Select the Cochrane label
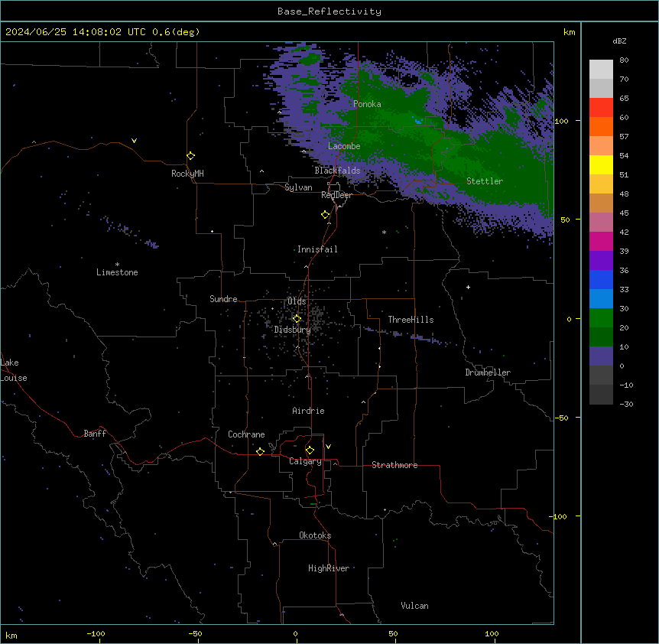The height and width of the screenshot is (644, 659). [246, 434]
